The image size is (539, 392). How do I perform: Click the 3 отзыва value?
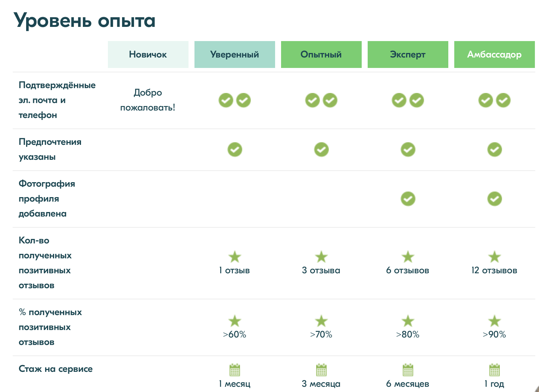point(321,270)
